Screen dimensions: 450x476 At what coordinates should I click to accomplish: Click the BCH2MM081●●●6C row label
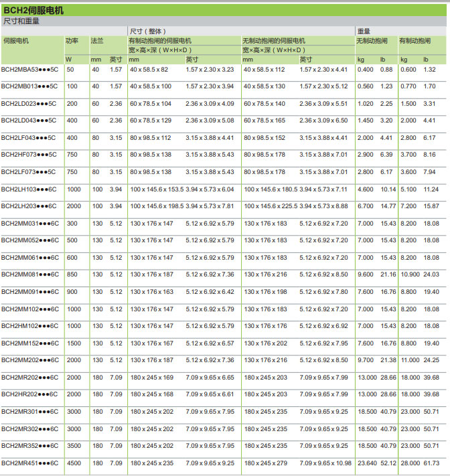[29, 274]
